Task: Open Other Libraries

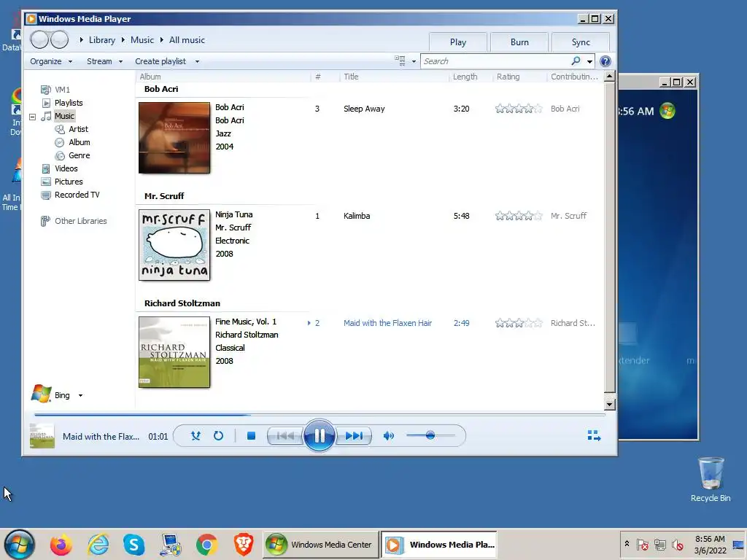Action: (x=80, y=221)
